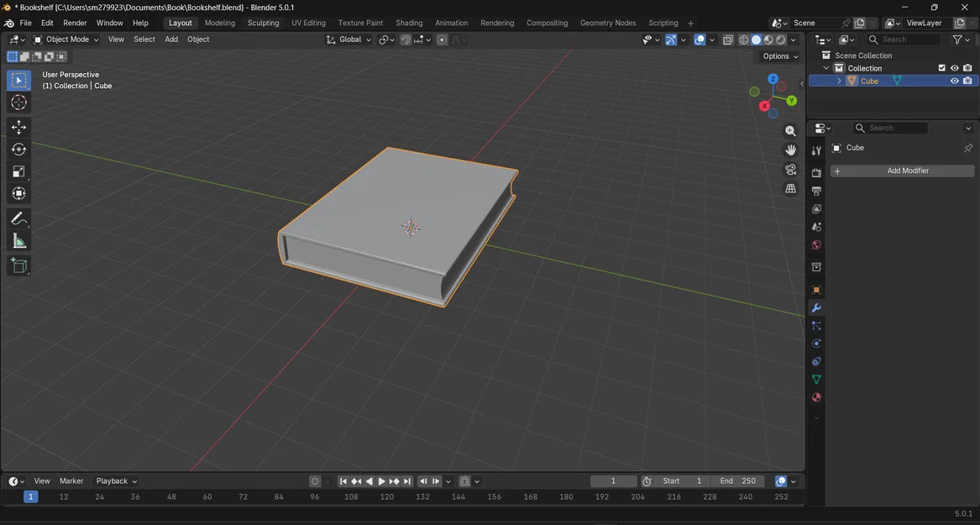
Task: Hide the Cube object in viewport
Action: pos(954,81)
